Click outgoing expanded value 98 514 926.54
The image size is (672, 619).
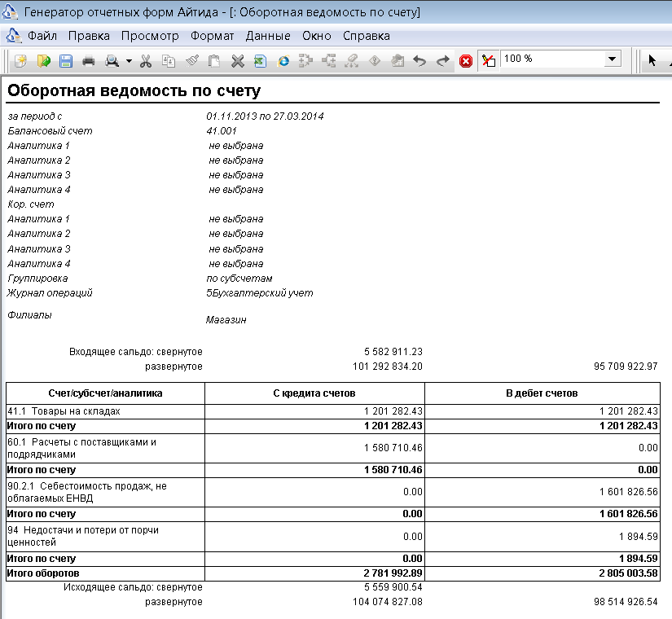pyautogui.click(x=626, y=602)
